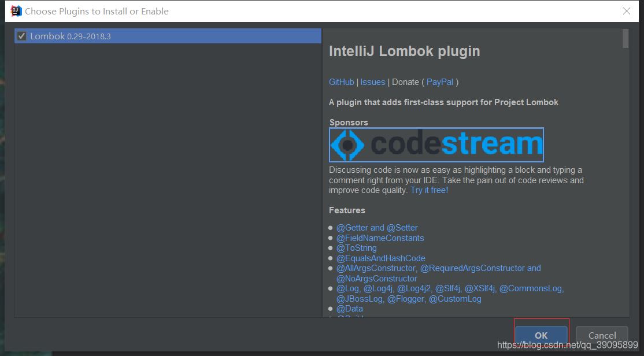This screenshot has width=644, height=356.
Task: Open the @Getter and @Setter feature link
Action: tap(377, 228)
